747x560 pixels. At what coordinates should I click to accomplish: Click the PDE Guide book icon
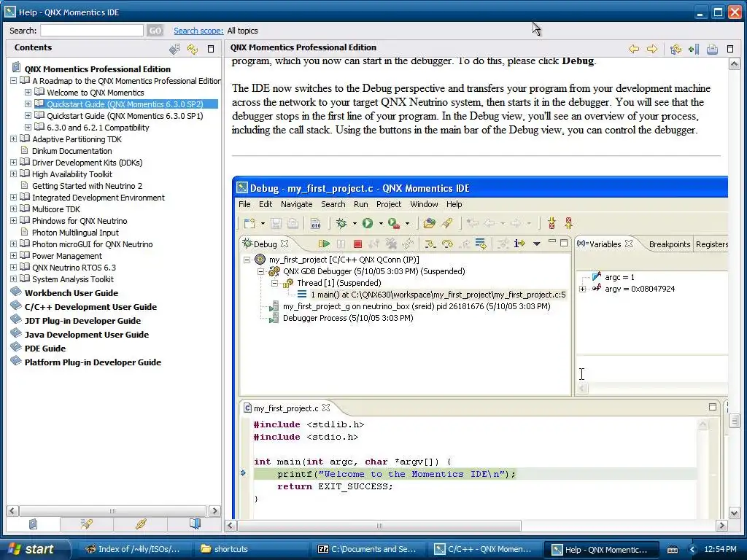pos(16,346)
